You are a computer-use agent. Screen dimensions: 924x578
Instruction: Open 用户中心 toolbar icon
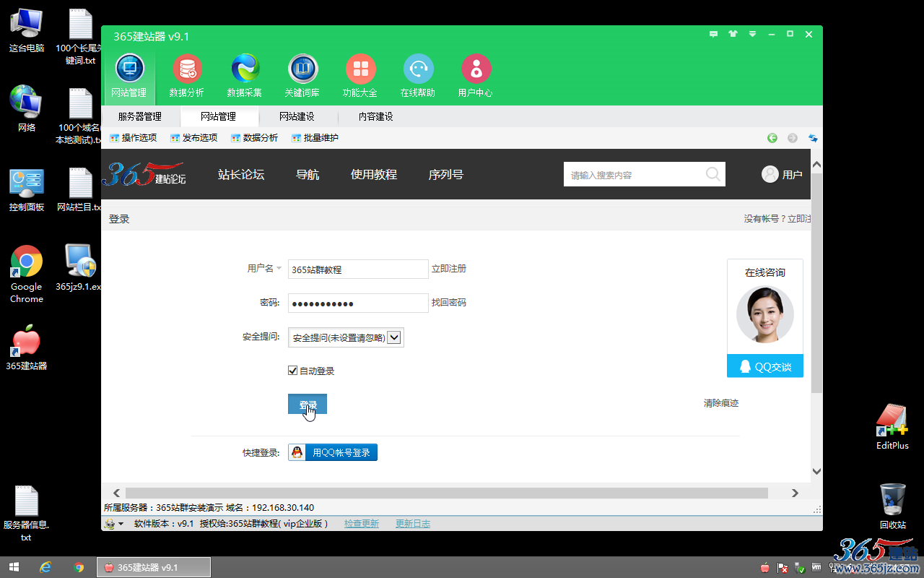476,76
